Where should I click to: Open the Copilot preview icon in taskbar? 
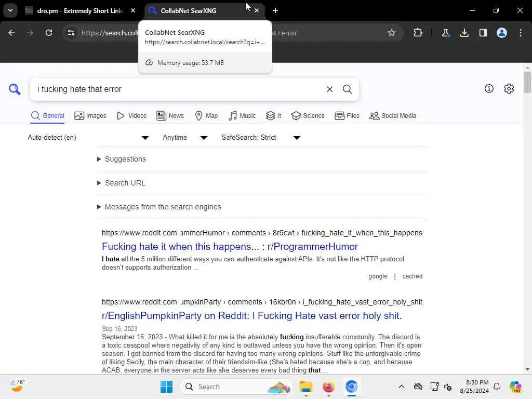click(515, 387)
